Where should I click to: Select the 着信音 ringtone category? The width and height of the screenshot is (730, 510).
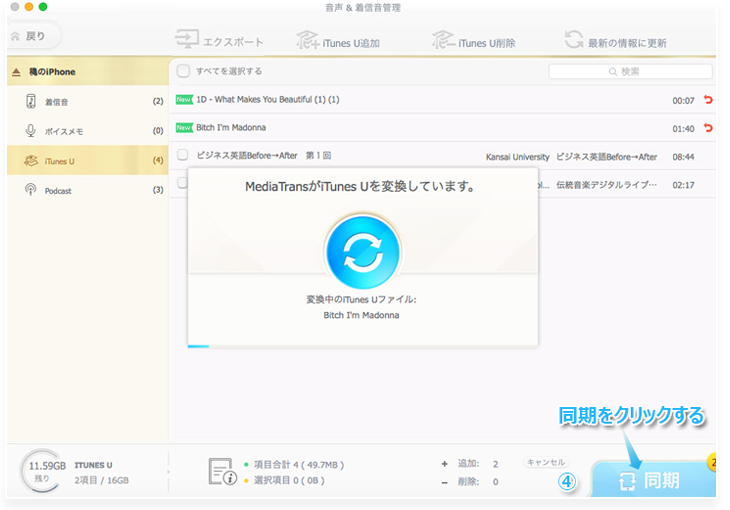pos(88,102)
